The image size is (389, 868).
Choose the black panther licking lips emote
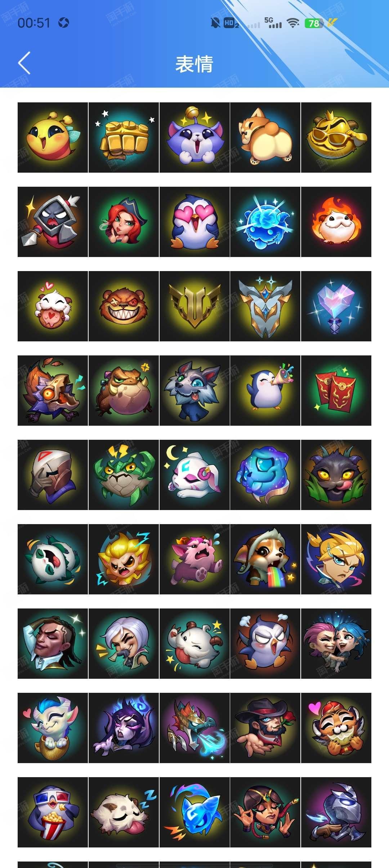[336, 475]
